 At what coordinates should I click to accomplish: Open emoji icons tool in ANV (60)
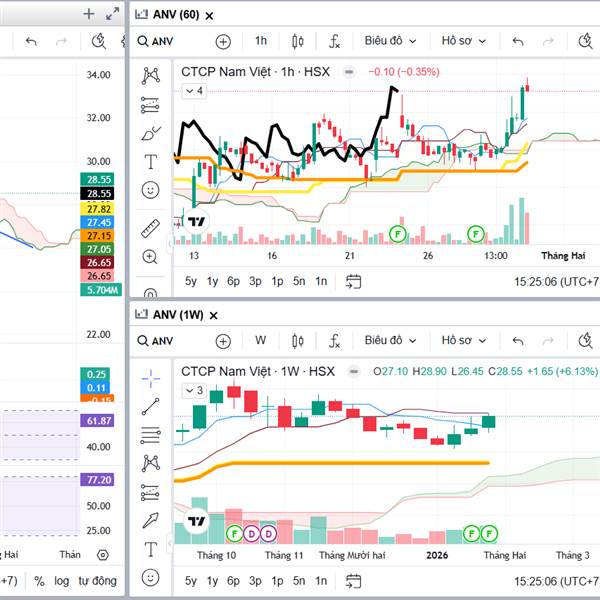click(150, 190)
